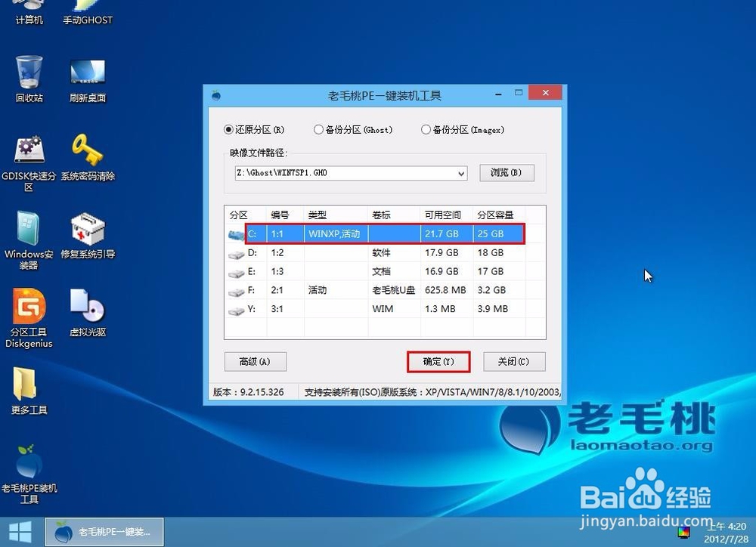Click the 可用空间 column header

tap(447, 215)
